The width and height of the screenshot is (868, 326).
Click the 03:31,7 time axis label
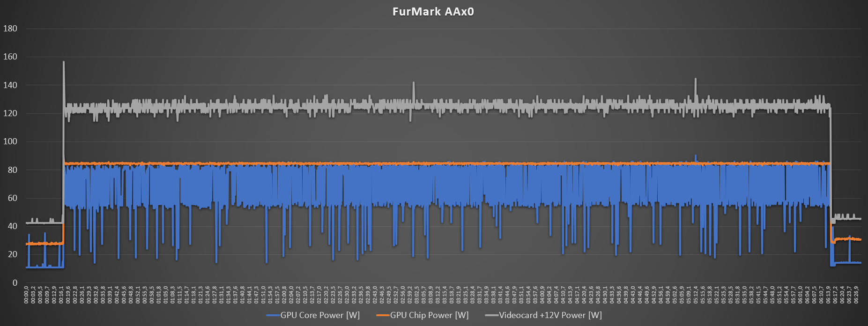[479, 295]
